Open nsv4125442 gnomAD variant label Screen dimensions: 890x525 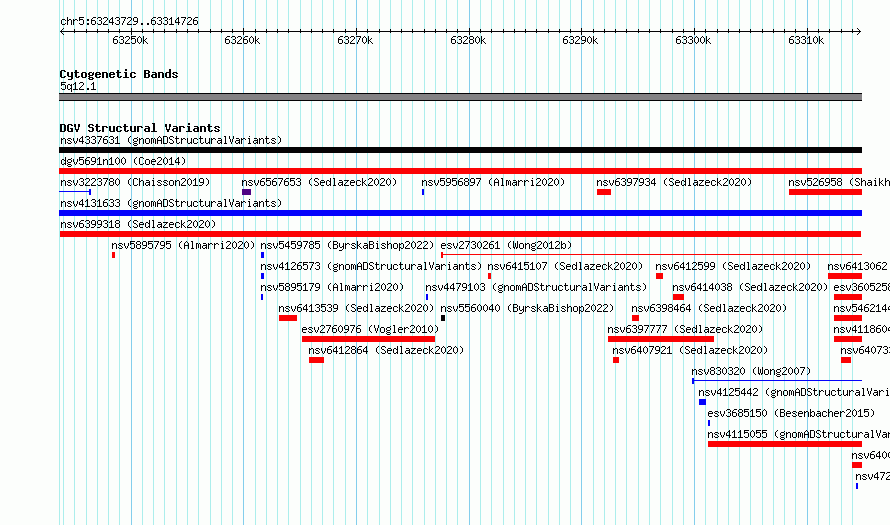(x=794, y=392)
